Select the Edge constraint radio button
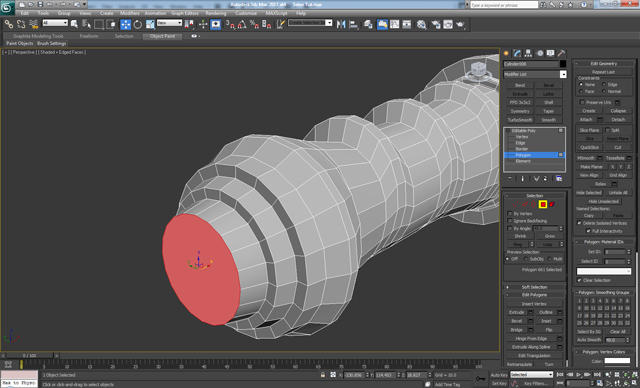Image resolution: width=640 pixels, height=388 pixels. coord(604,84)
